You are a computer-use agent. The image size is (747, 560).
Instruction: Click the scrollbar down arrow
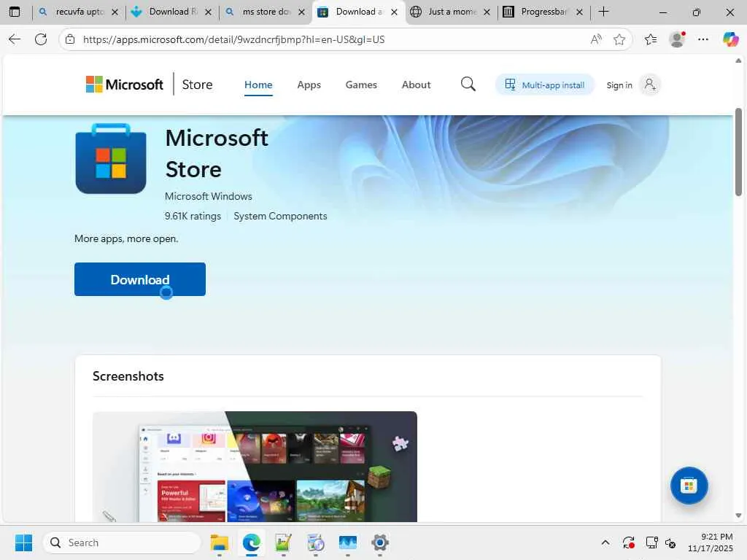pos(738,516)
